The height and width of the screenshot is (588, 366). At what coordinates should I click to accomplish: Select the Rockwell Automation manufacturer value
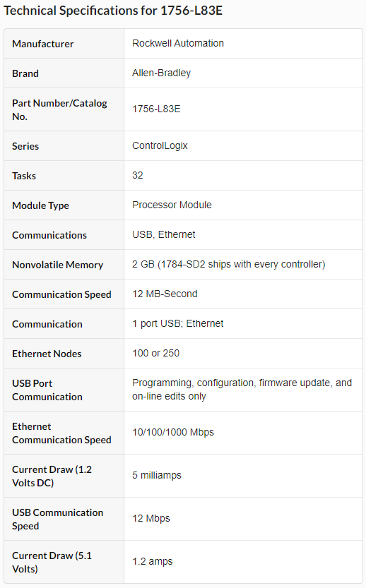178,44
